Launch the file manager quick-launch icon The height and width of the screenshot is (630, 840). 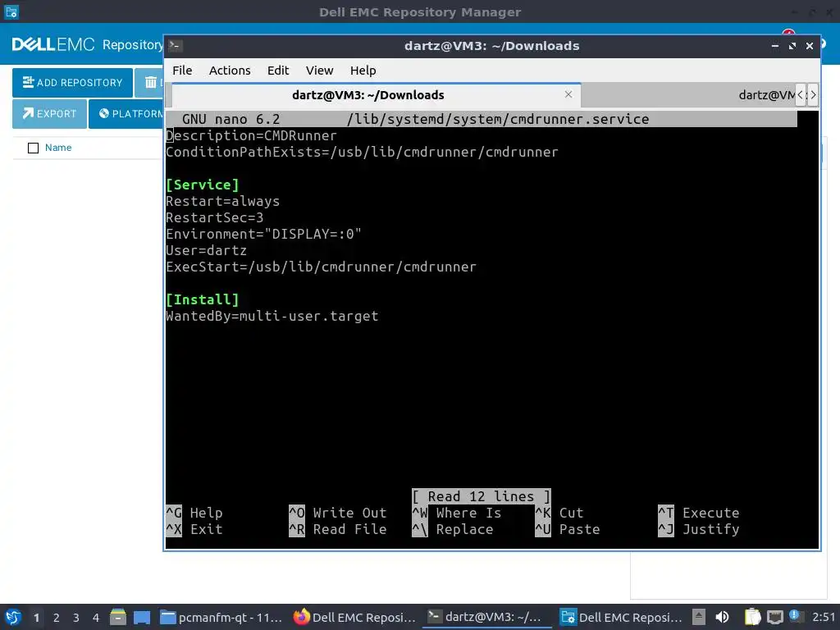118,617
